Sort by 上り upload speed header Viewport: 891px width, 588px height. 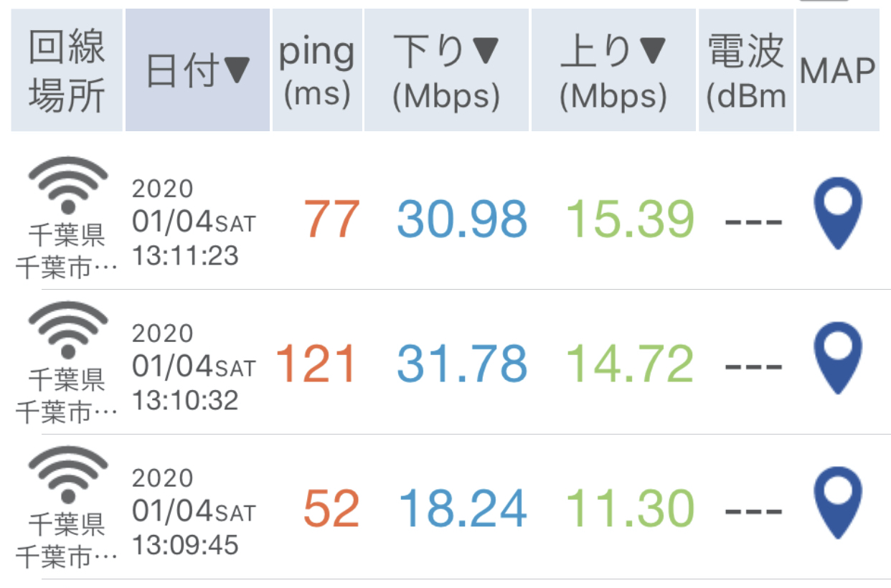pyautogui.click(x=613, y=70)
